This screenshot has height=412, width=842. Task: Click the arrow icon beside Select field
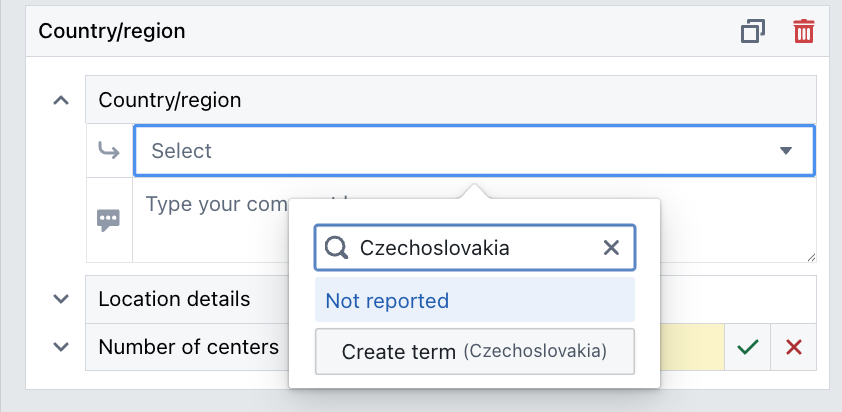click(109, 151)
